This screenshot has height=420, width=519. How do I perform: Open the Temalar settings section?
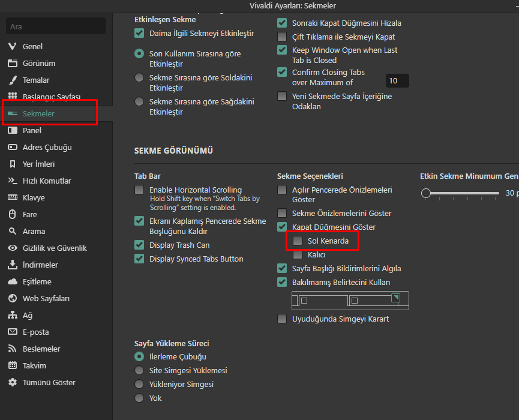(x=56, y=80)
